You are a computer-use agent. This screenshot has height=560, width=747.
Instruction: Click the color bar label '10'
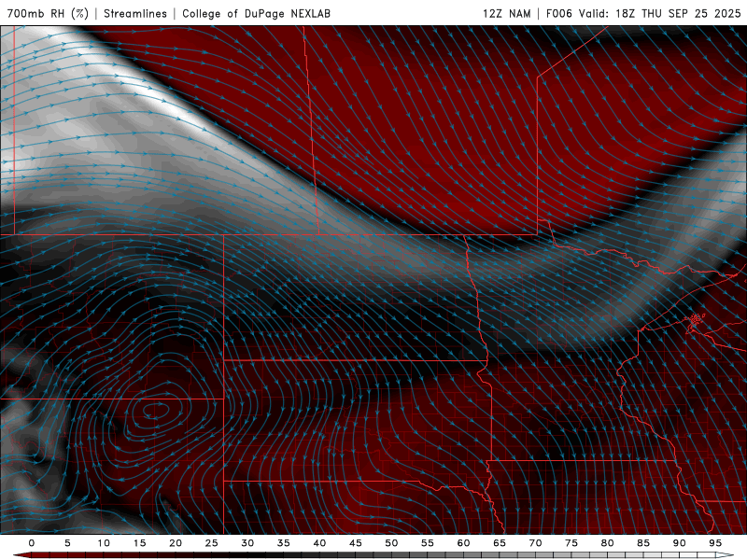tap(104, 543)
